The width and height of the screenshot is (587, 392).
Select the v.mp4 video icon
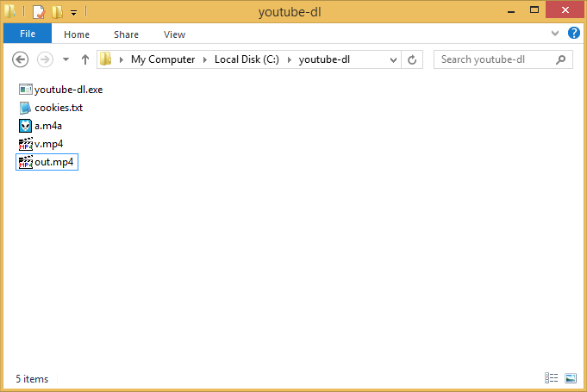coord(26,144)
